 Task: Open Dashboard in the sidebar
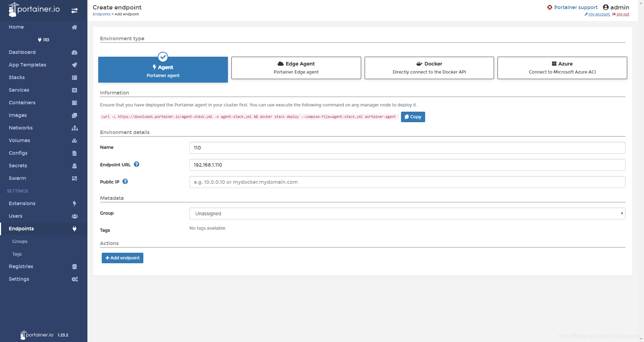[22, 52]
